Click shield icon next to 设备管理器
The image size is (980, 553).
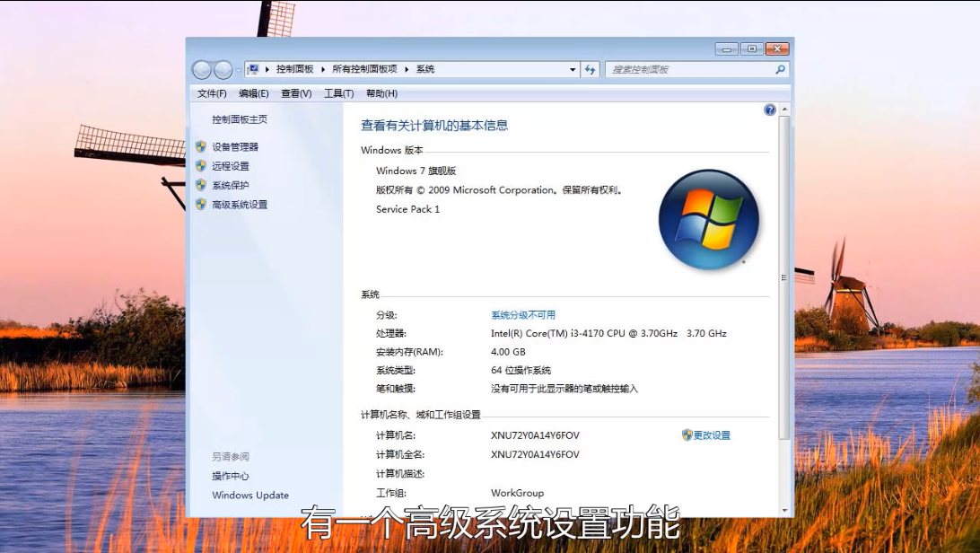coord(201,147)
